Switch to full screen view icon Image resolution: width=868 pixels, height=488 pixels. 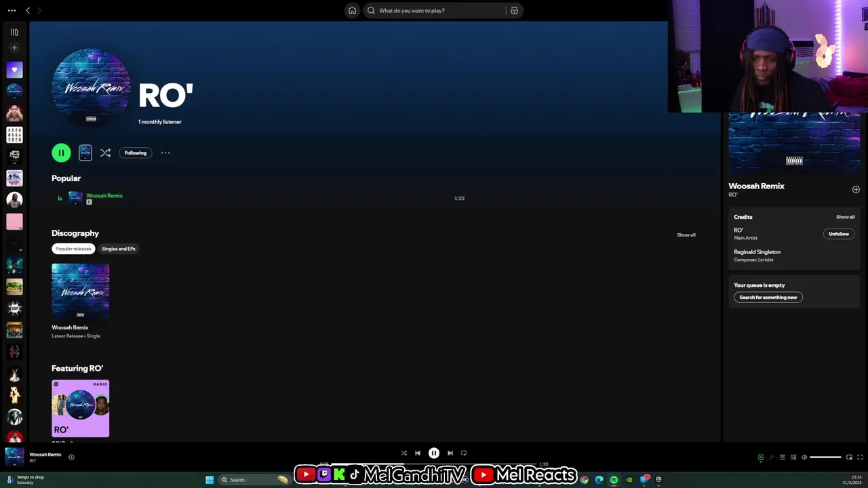pyautogui.click(x=860, y=457)
